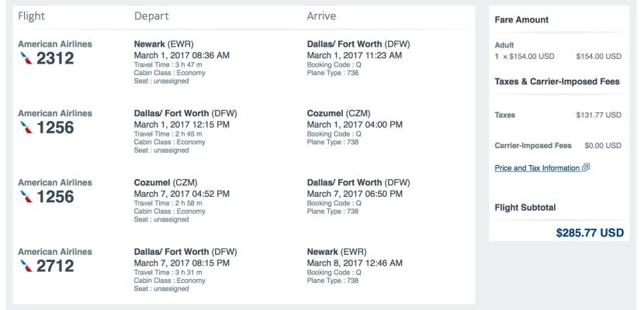Screen dimensions: 644x310
Task: Click the Newark (EWR) departure airport
Action: pos(164,44)
